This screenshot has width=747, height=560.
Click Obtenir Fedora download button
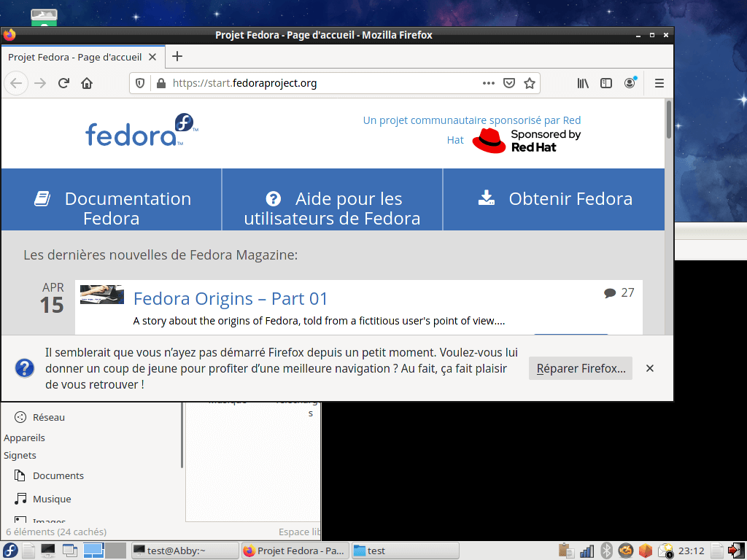pos(554,200)
